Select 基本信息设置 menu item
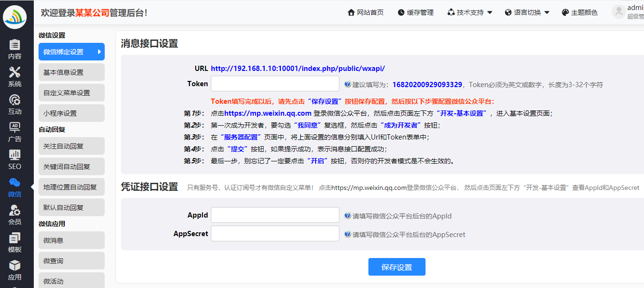This screenshot has width=644, height=288. [71, 72]
